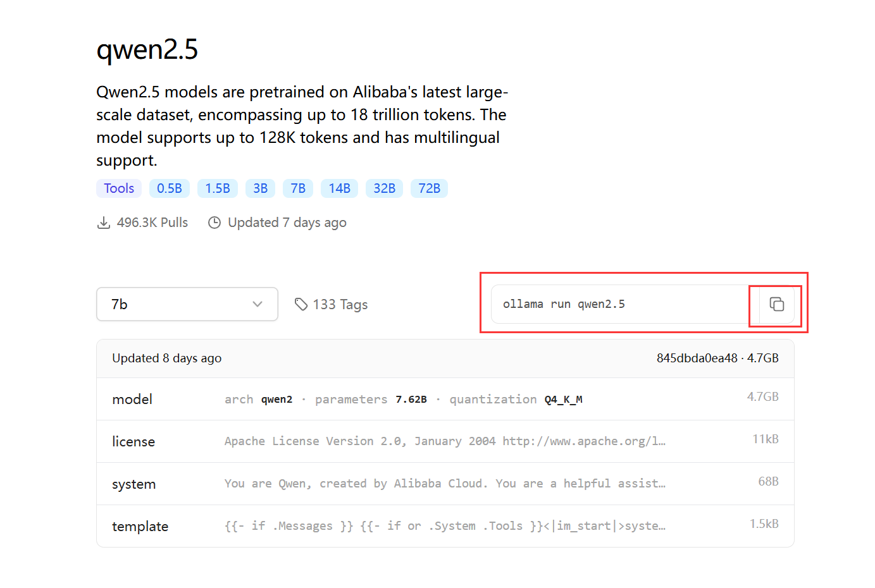Click the tag icon beside 133 Tags
The height and width of the screenshot is (588, 875).
pos(301,304)
